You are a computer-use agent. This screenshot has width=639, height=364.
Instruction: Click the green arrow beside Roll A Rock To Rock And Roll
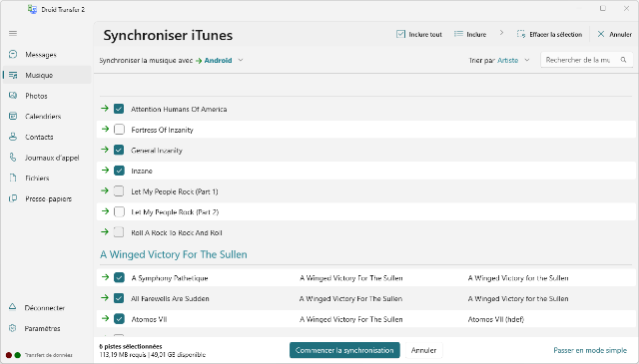tap(105, 231)
